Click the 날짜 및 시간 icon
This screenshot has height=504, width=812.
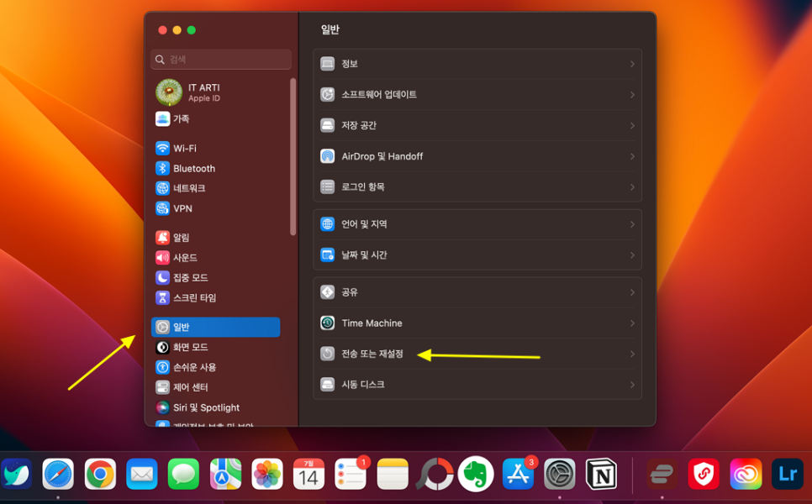327,255
